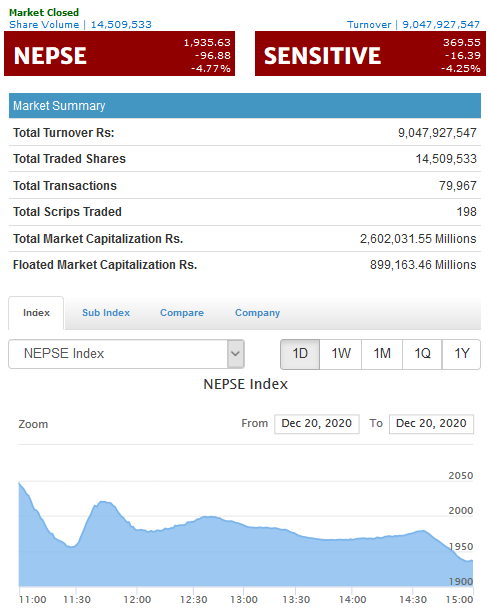488x610 pixels.
Task: Click the SENSITIVE index red banner
Action: (370, 54)
